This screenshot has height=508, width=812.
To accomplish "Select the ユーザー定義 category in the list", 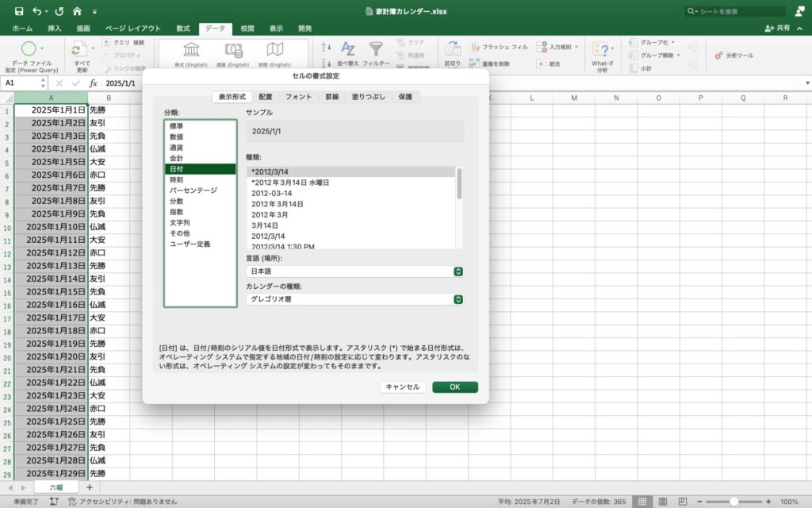I will 200,244.
